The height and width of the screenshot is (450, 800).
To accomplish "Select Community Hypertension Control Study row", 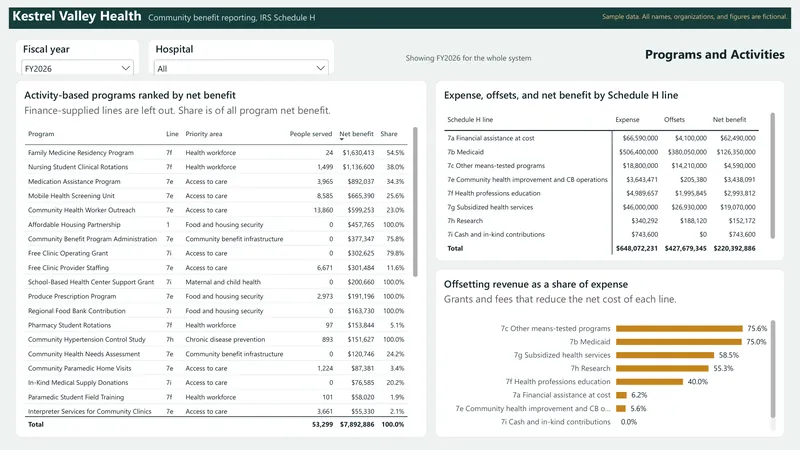I will (x=217, y=339).
